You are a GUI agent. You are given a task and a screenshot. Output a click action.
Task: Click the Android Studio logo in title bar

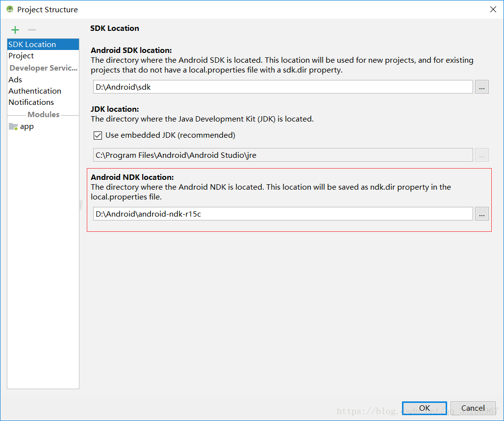[9, 9]
